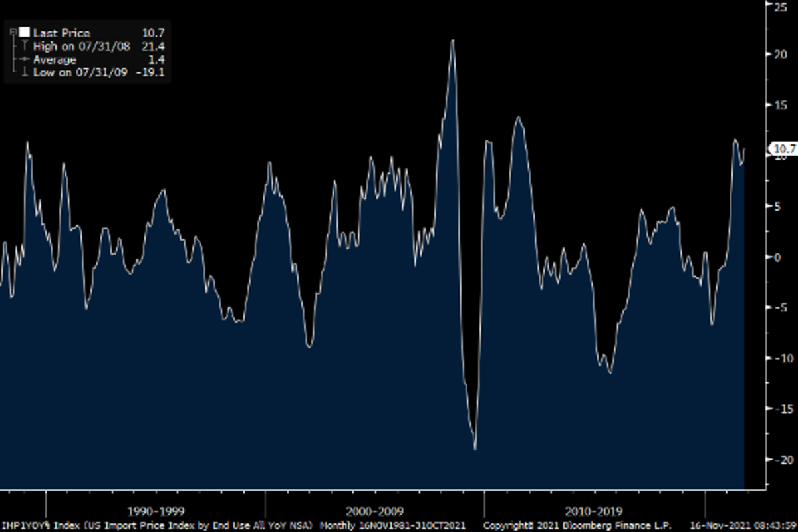Click the 10.7 last value axis flag

point(781,148)
